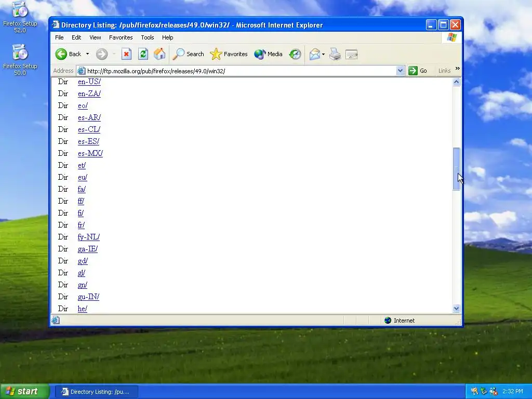Viewport: 532px width, 399px height.
Task: Select the Firefox Setup 50.0 desktop icon
Action: (20, 59)
